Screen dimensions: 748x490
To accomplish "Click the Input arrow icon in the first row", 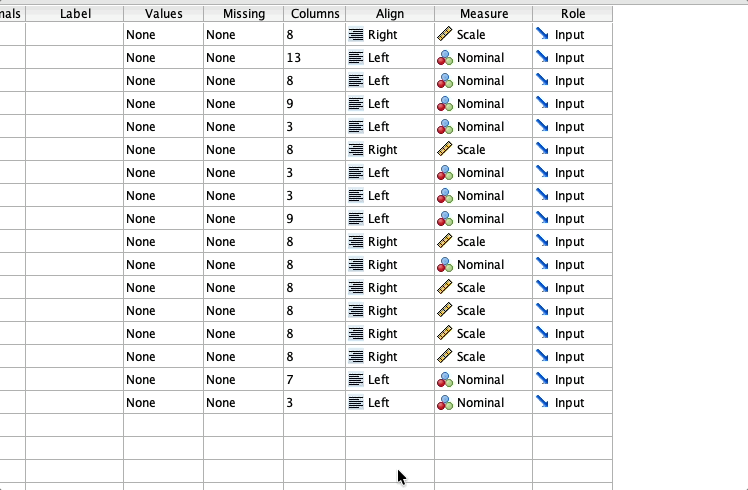I will [x=542, y=34].
